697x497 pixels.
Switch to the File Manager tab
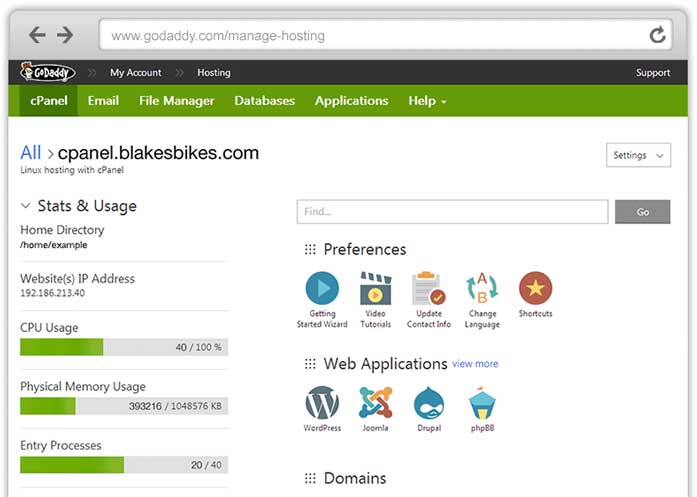[176, 101]
